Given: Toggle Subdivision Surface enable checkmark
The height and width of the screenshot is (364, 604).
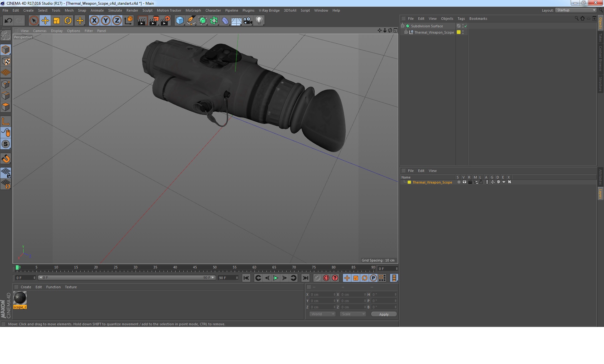Looking at the screenshot, I should point(466,26).
